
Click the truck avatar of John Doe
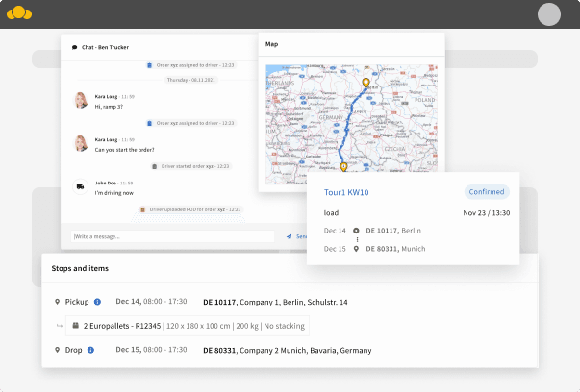coord(80,186)
